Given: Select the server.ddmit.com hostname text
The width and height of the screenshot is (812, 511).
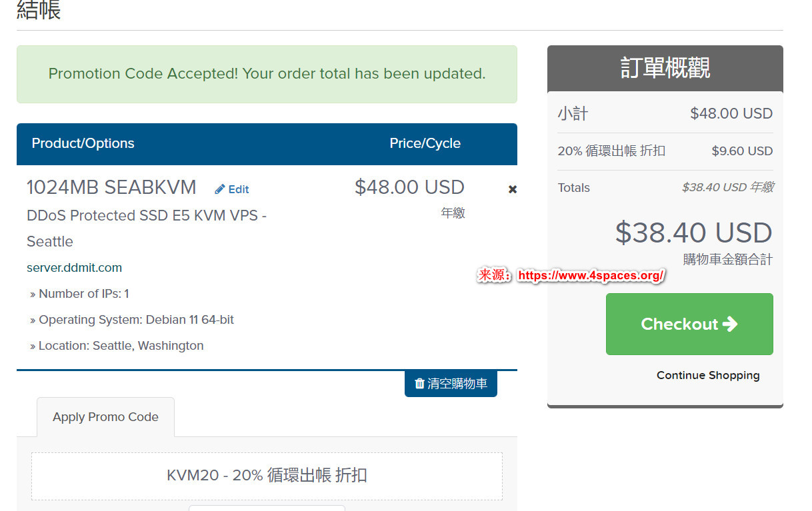Looking at the screenshot, I should [x=74, y=268].
